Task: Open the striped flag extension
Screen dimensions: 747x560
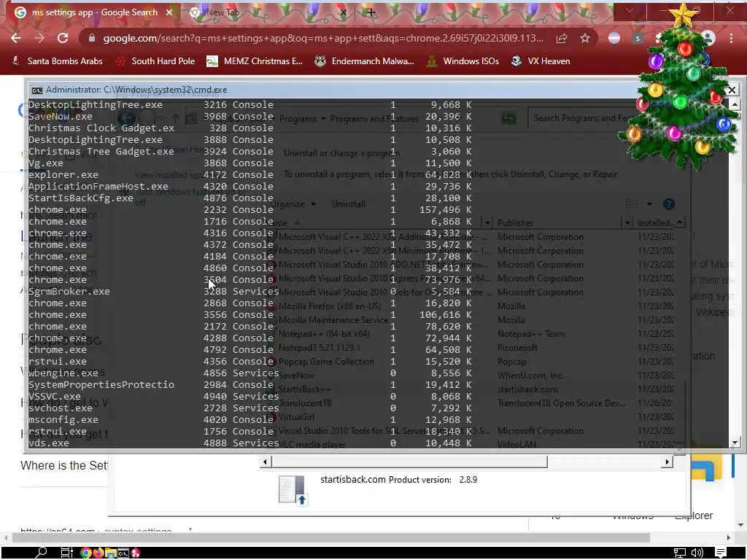Action: click(x=614, y=38)
